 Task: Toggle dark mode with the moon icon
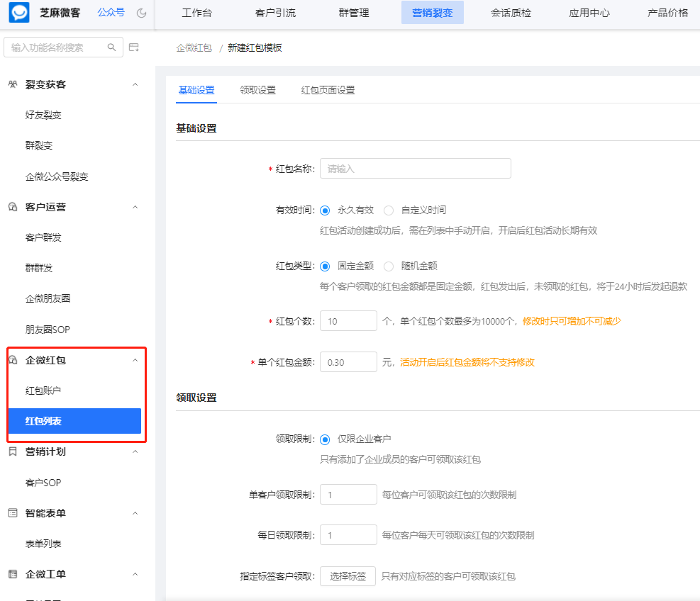point(141,12)
